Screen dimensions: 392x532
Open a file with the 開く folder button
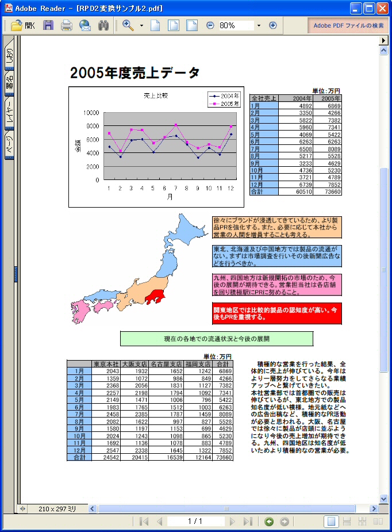(23, 25)
